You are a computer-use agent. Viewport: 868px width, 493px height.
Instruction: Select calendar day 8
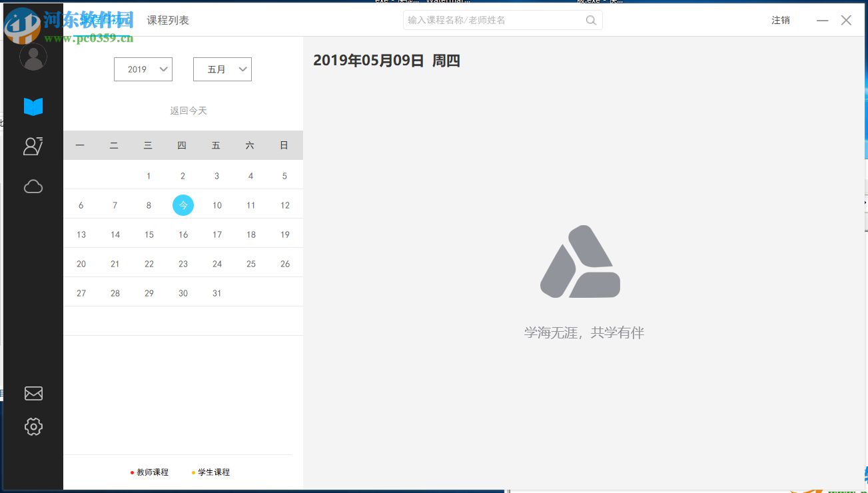click(149, 205)
